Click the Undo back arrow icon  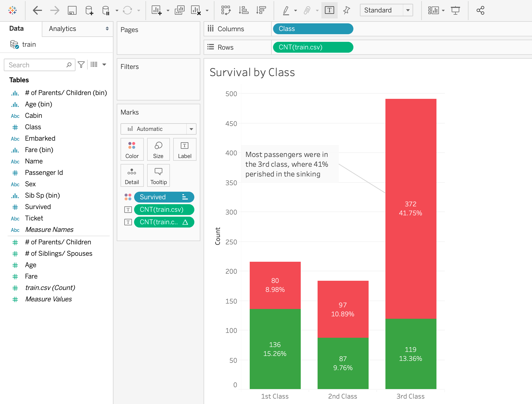tap(37, 10)
